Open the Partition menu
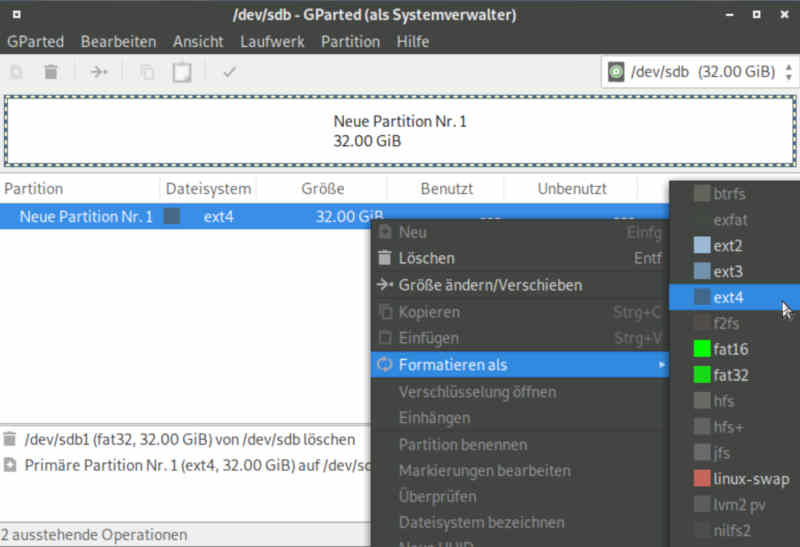 point(350,41)
